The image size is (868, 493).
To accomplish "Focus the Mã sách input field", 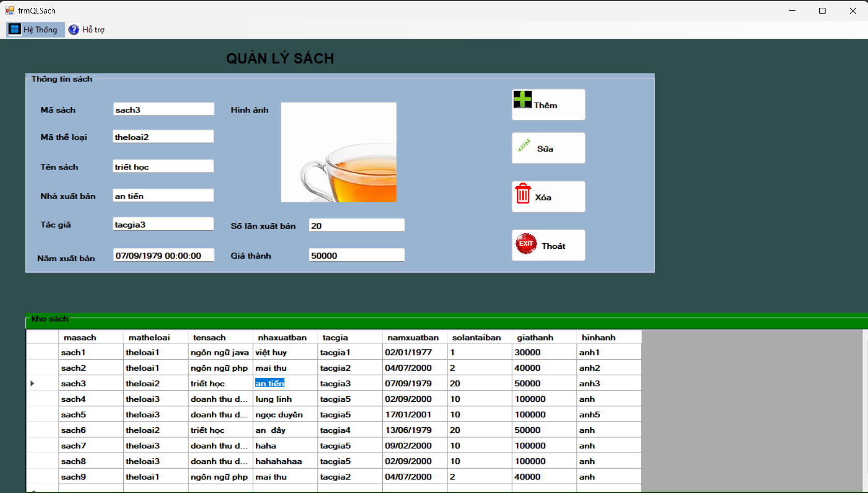I will click(163, 109).
